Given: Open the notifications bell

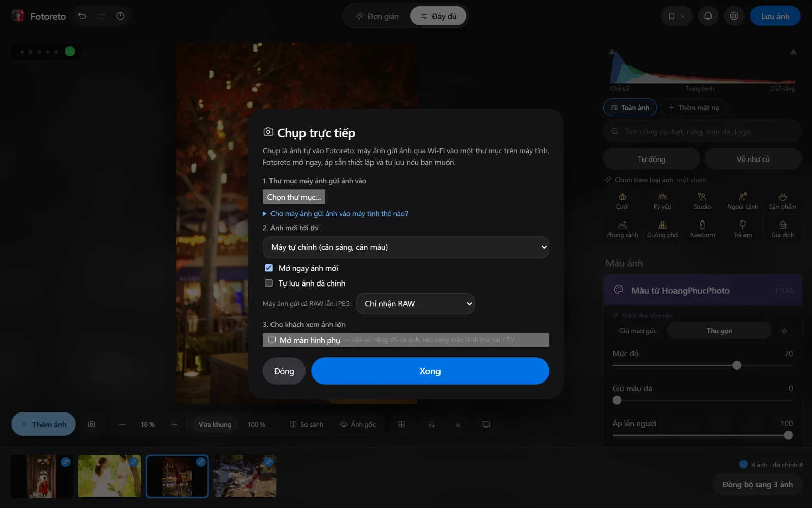Looking at the screenshot, I should pos(708,16).
